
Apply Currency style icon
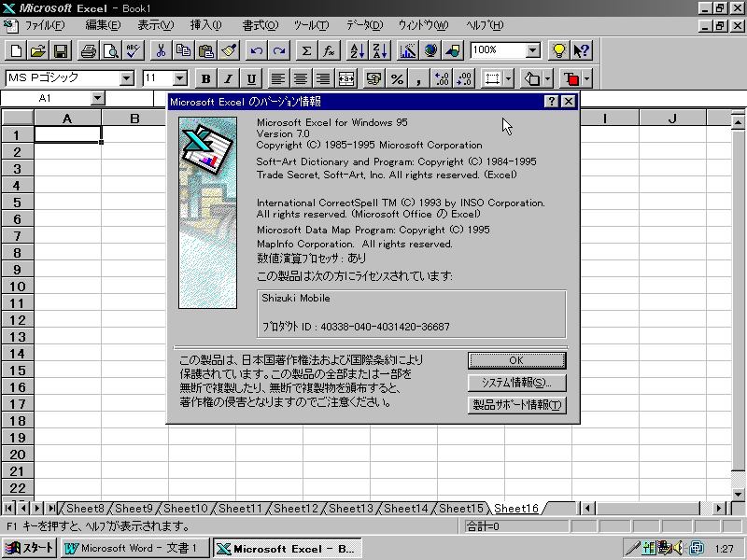point(374,78)
